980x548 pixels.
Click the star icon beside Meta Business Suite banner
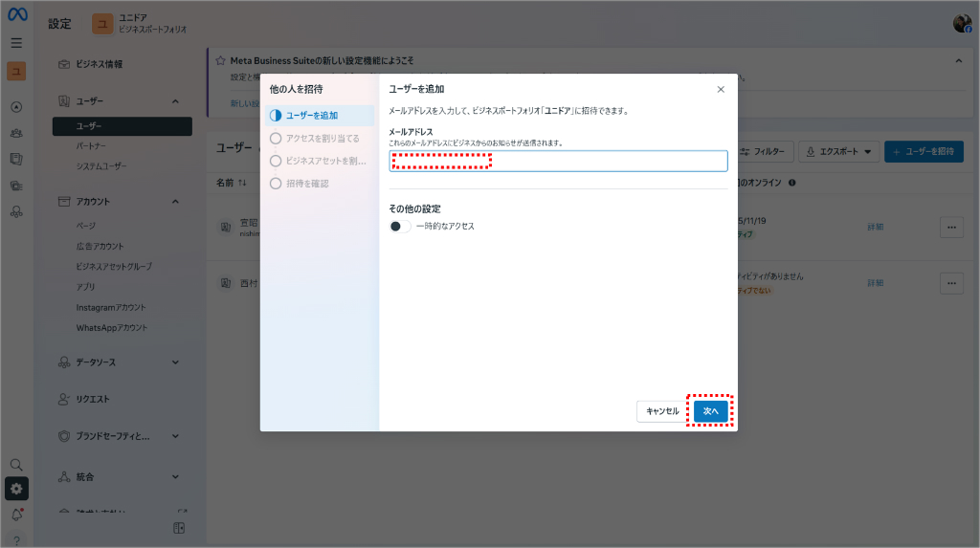pos(220,60)
